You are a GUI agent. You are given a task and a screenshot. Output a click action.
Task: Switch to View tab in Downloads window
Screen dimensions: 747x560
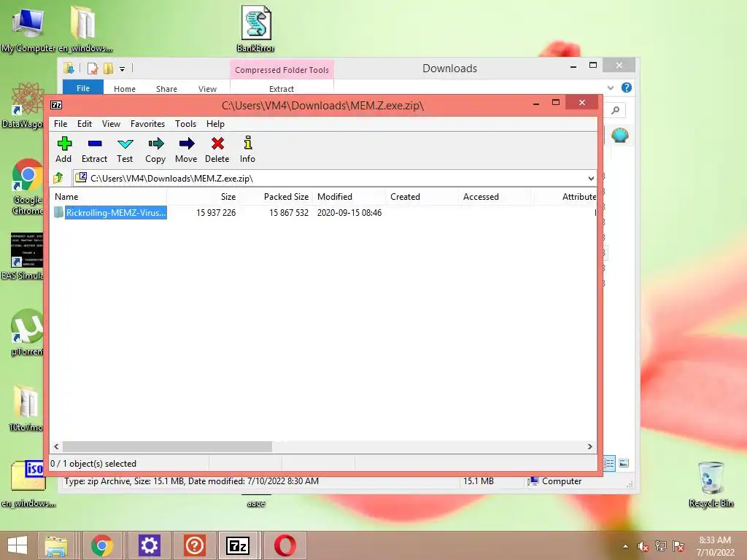pyautogui.click(x=207, y=88)
